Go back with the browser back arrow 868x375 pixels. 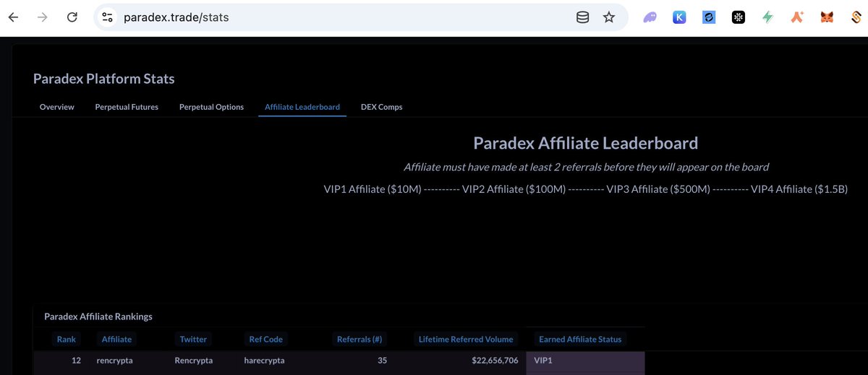tap(13, 17)
